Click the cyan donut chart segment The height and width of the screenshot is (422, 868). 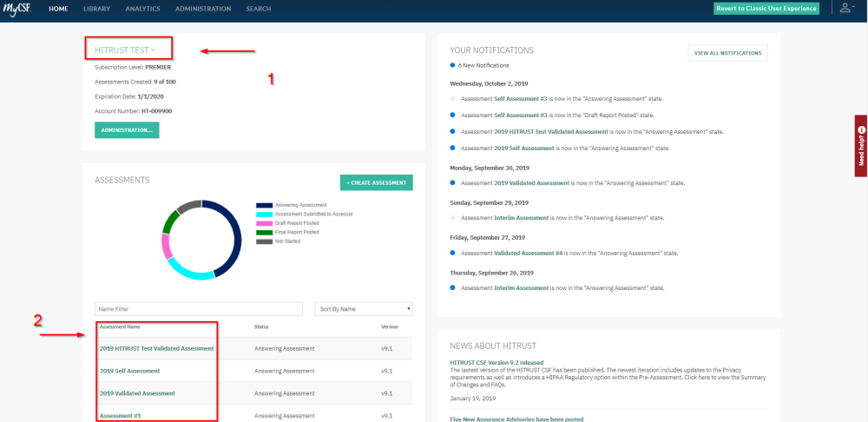tap(188, 272)
